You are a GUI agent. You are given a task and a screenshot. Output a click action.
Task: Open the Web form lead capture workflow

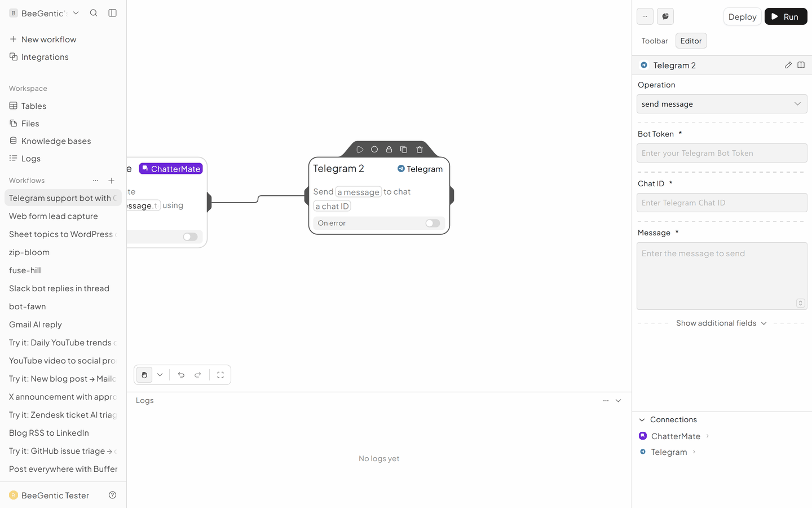click(63, 216)
